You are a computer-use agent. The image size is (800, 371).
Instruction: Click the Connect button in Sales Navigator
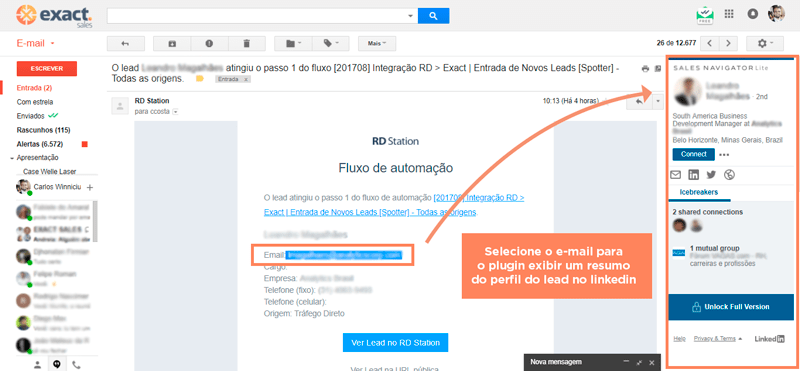coord(693,154)
